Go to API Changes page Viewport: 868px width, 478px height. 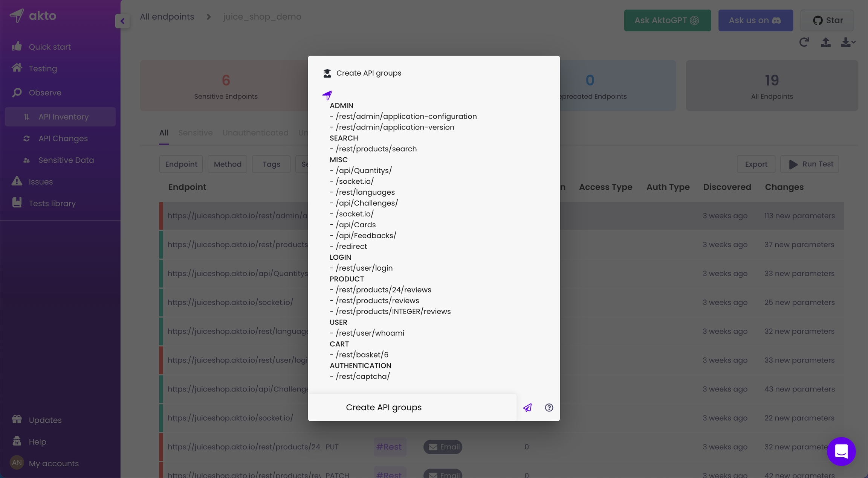tap(63, 139)
